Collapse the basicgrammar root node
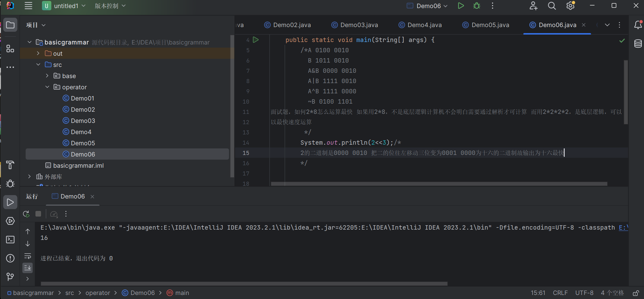The width and height of the screenshot is (644, 299). [30, 42]
